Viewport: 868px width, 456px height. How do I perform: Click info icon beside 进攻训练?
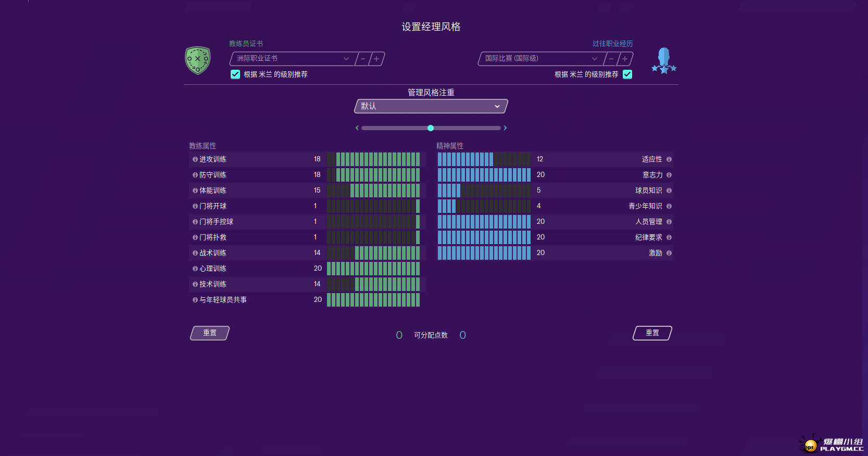[x=195, y=159]
